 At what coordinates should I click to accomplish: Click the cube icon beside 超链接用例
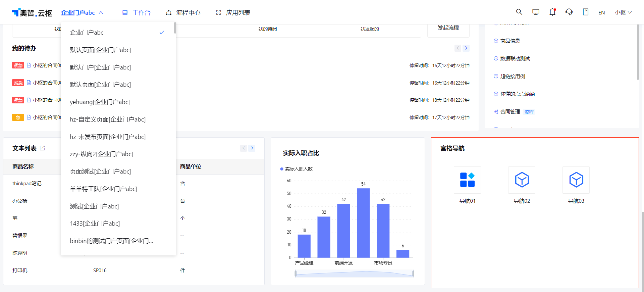(x=496, y=76)
